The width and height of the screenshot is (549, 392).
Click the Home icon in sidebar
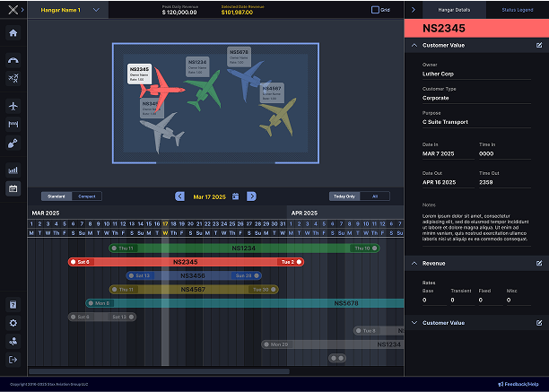pos(13,33)
